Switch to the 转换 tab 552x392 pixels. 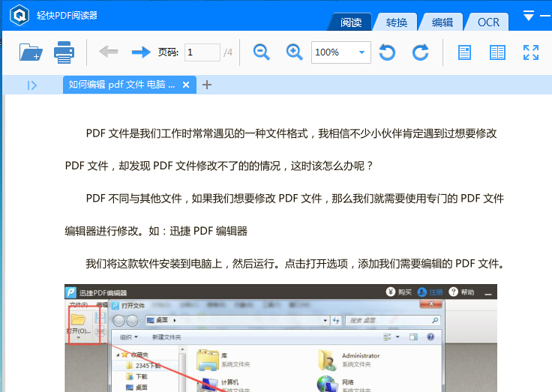click(397, 22)
